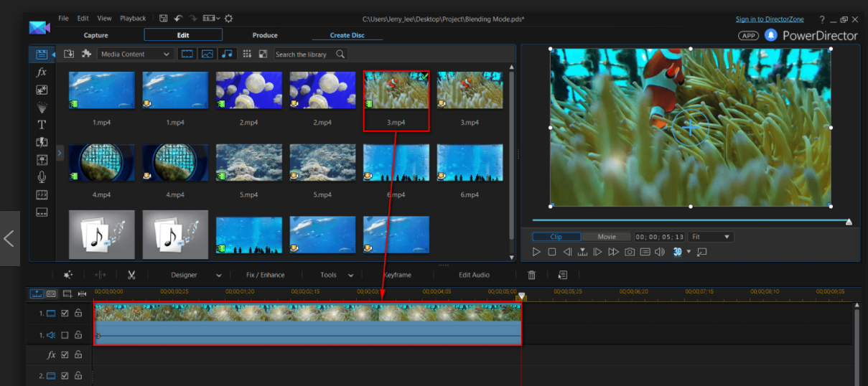Switch to the Create Disc tab

(x=346, y=35)
